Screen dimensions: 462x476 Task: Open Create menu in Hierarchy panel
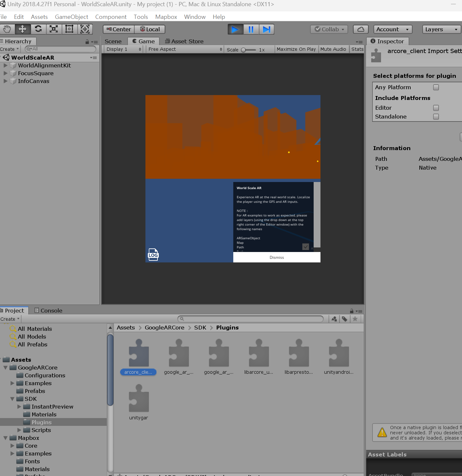pyautogui.click(x=10, y=49)
